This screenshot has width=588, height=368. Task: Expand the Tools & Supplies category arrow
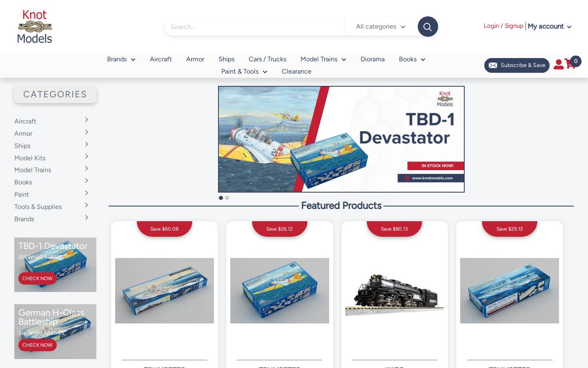click(87, 205)
